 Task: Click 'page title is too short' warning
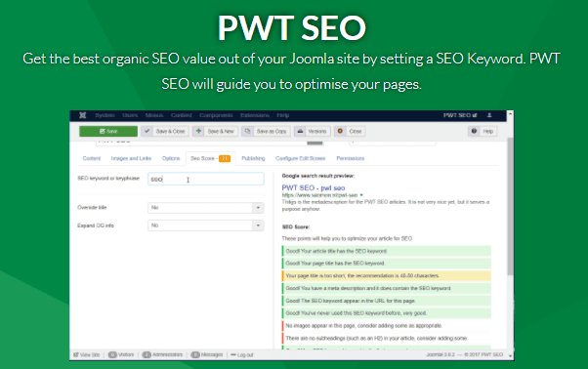coord(386,275)
